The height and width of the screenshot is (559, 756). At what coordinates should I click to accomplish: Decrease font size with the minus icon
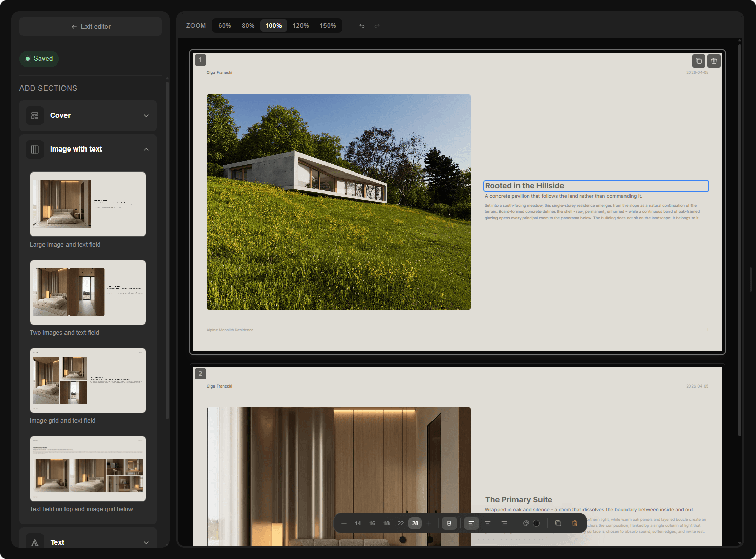(x=344, y=523)
